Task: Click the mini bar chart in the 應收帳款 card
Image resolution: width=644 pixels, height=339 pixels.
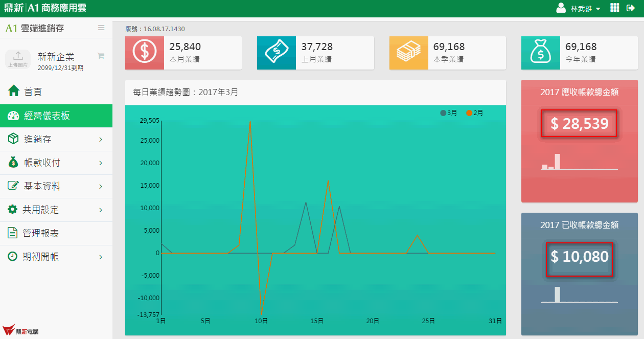Action: click(x=580, y=162)
